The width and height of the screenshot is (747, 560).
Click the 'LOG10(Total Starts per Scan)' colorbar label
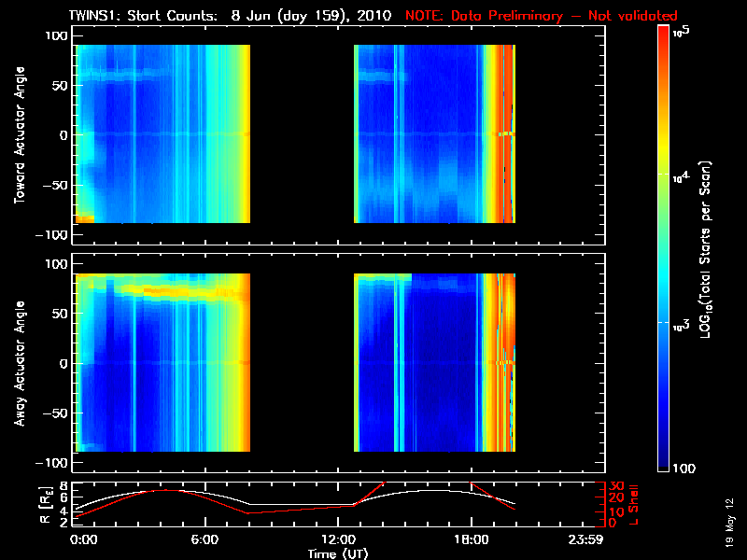pyautogui.click(x=705, y=249)
